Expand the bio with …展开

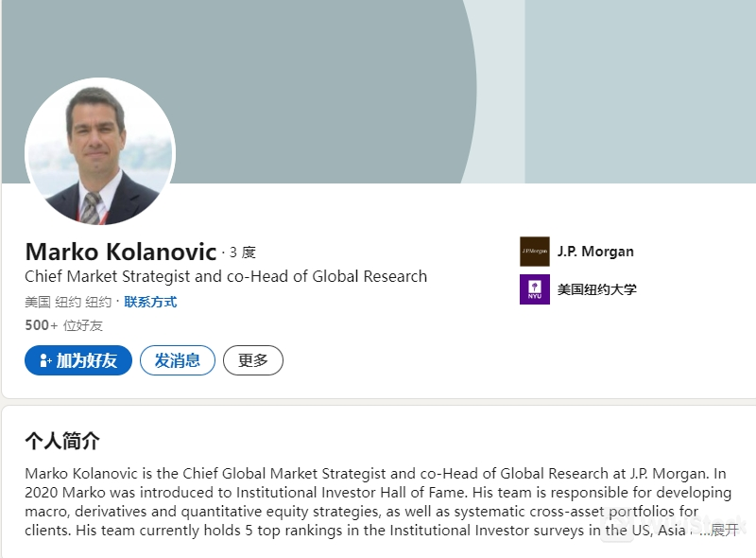723,530
